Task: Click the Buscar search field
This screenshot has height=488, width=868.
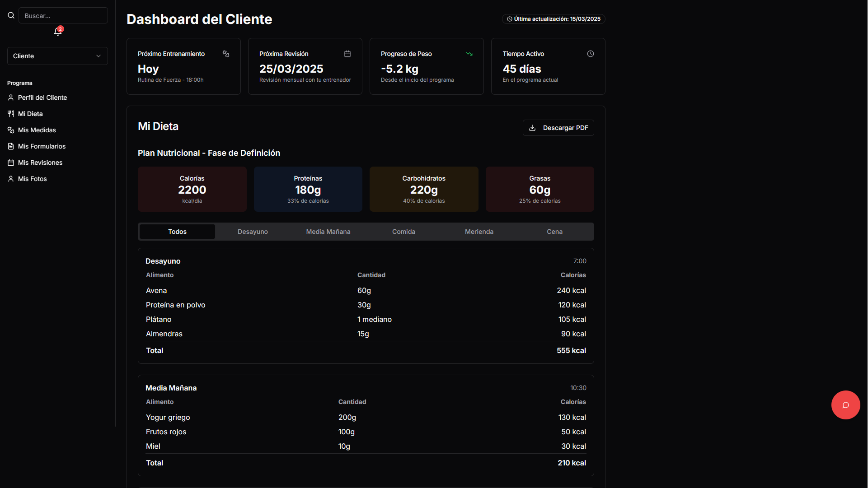Action: pyautogui.click(x=63, y=15)
